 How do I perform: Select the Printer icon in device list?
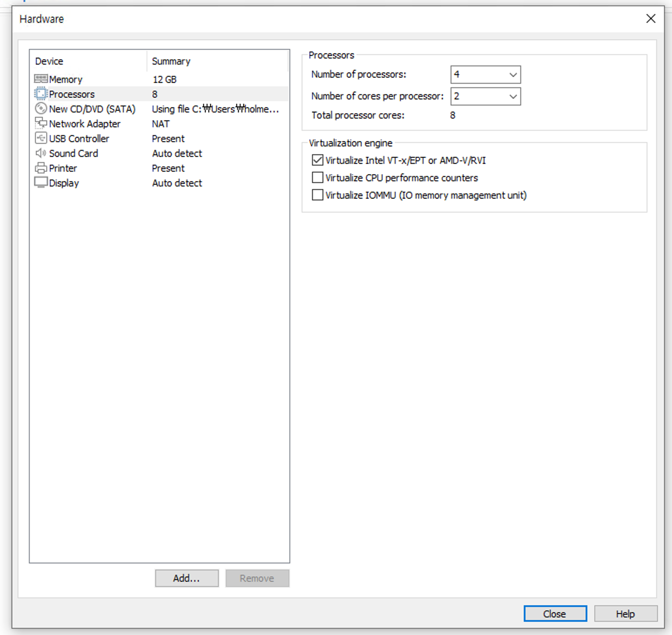[x=41, y=168]
